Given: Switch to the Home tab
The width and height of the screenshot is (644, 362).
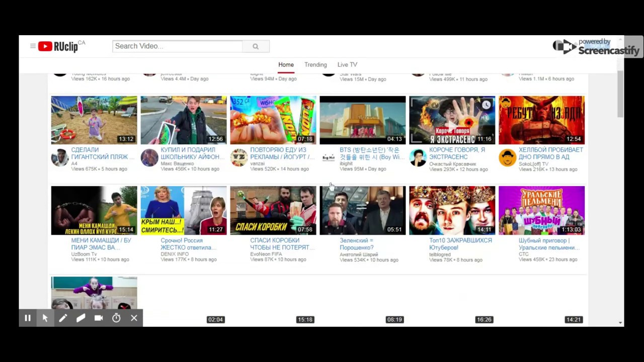Looking at the screenshot, I should pyautogui.click(x=286, y=65).
